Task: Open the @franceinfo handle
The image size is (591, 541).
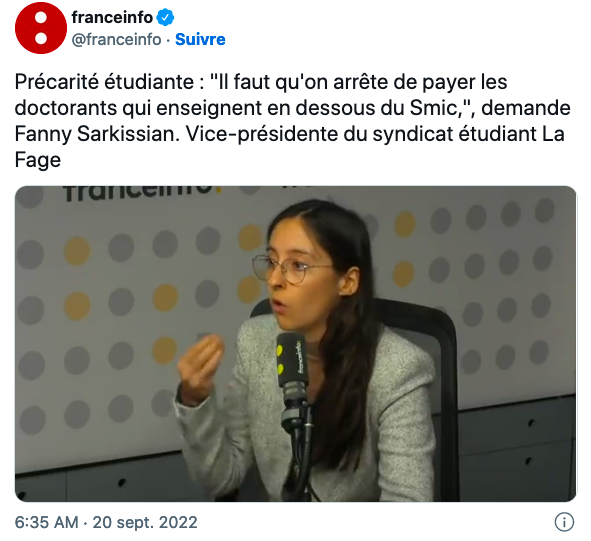Action: coord(116,39)
